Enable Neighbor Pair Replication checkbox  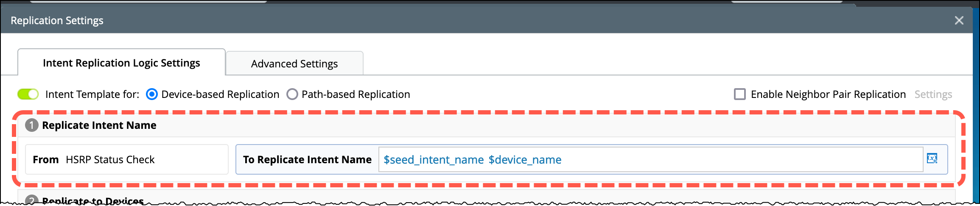click(739, 94)
